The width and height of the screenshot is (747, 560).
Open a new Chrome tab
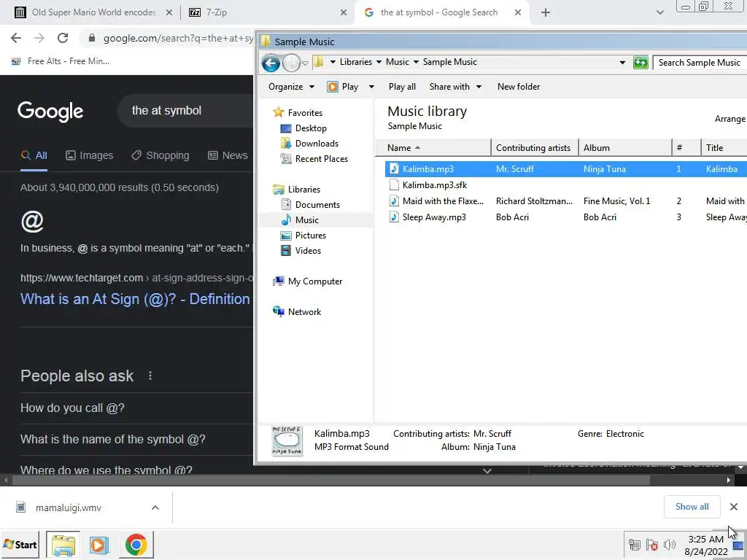point(546,13)
